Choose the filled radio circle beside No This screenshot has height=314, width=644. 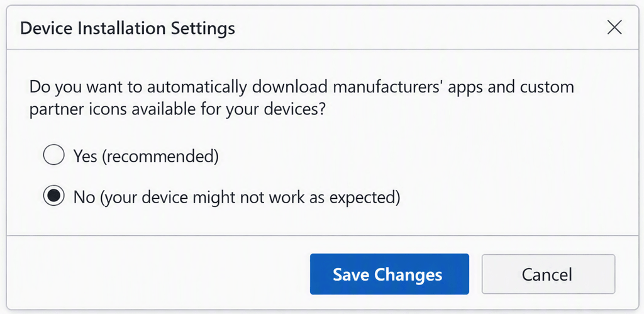click(54, 196)
